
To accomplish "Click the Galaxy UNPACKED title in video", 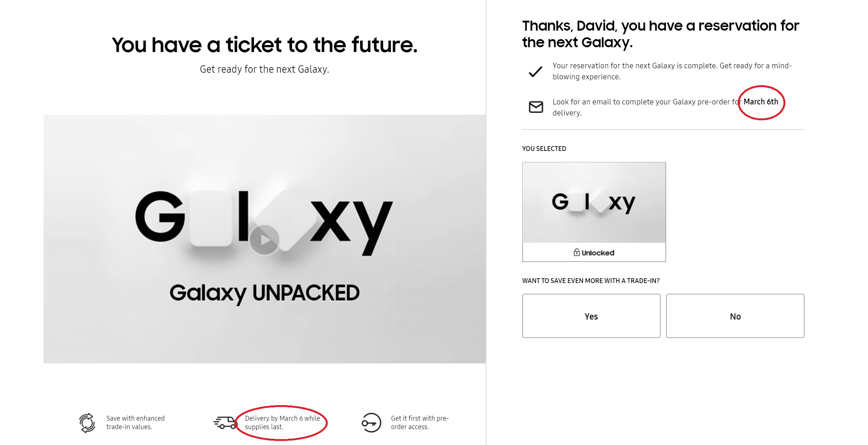I will pos(265,293).
